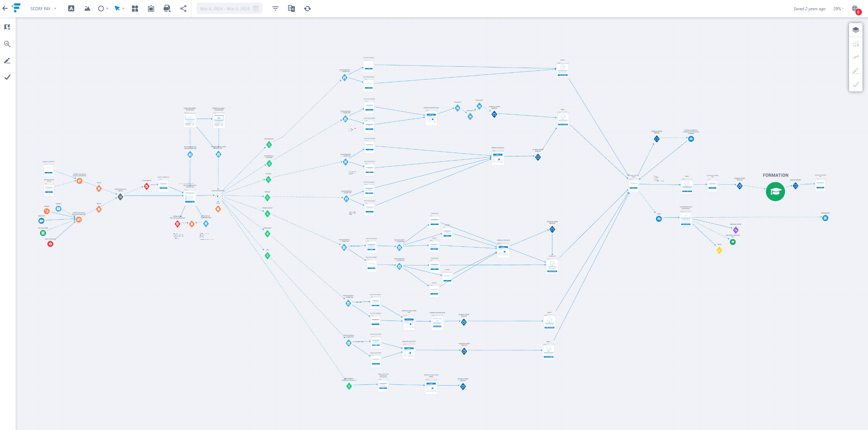Open the filter icon in toolbar

pos(276,8)
